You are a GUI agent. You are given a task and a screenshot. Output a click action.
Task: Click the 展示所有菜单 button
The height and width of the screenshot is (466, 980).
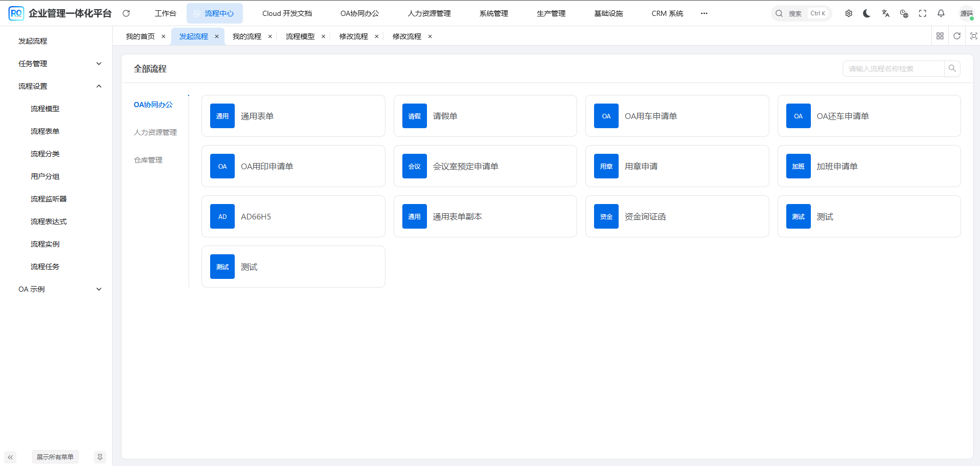click(x=55, y=457)
